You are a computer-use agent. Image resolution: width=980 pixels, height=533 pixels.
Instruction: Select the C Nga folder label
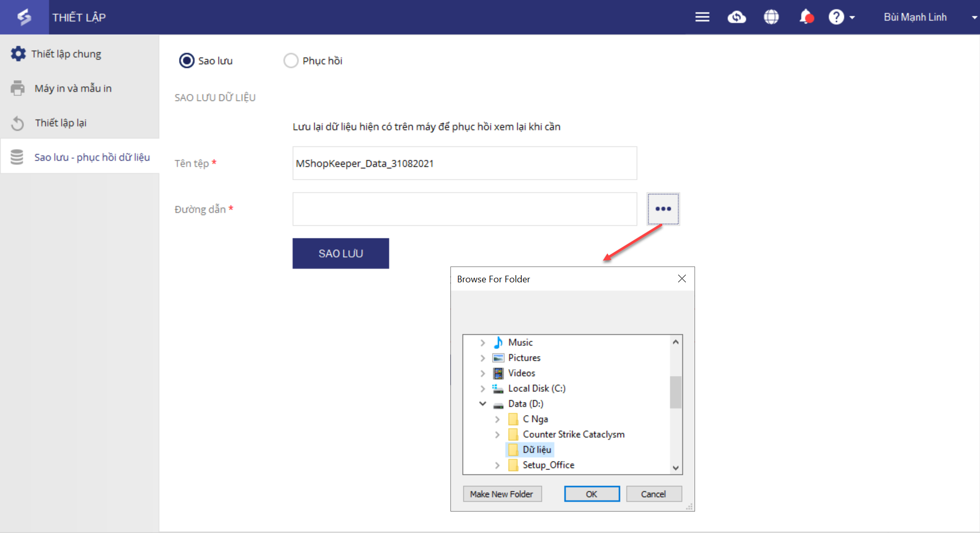tap(536, 419)
